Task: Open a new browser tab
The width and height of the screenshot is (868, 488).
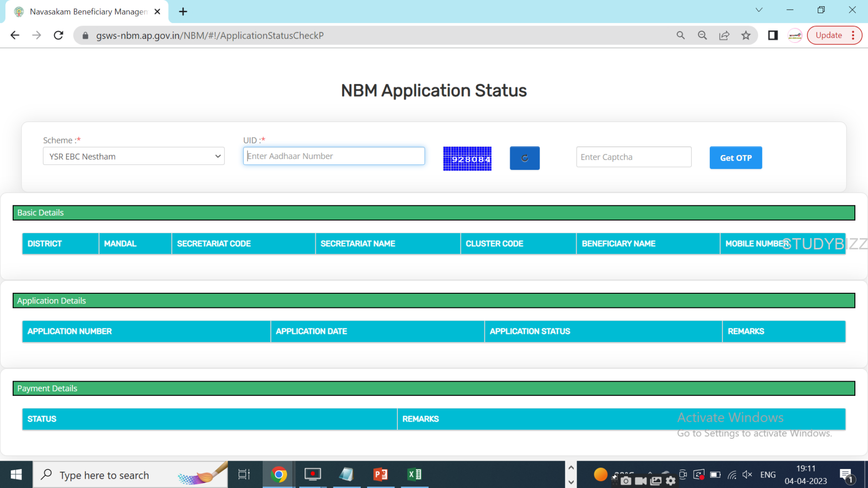Action: (x=183, y=11)
